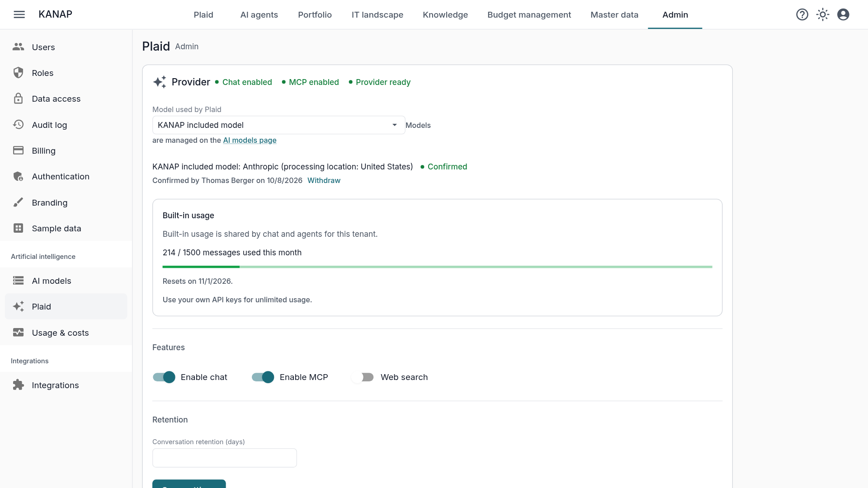Open the Knowledge tab
Image resolution: width=868 pixels, height=488 pixels.
pos(445,14)
